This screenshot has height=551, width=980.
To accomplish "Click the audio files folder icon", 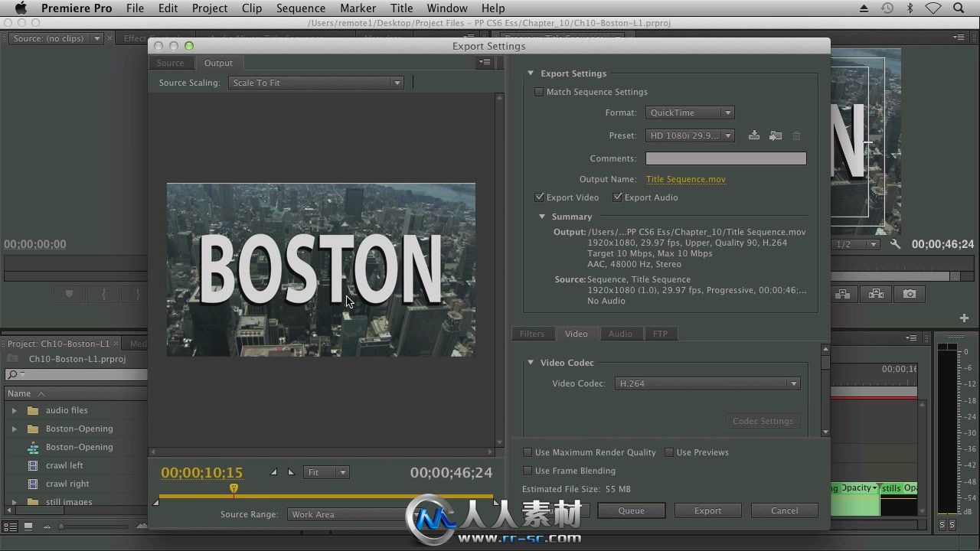I will click(x=33, y=410).
